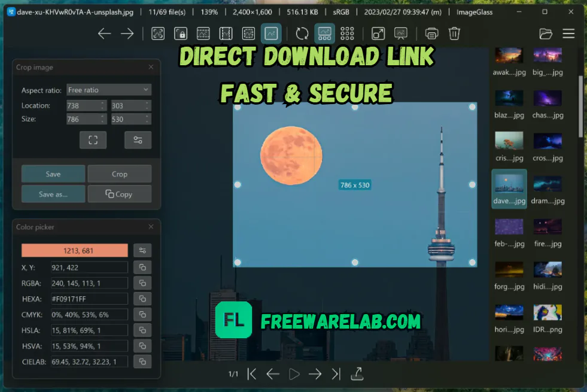Adjust stepper on Size height field

click(148, 119)
